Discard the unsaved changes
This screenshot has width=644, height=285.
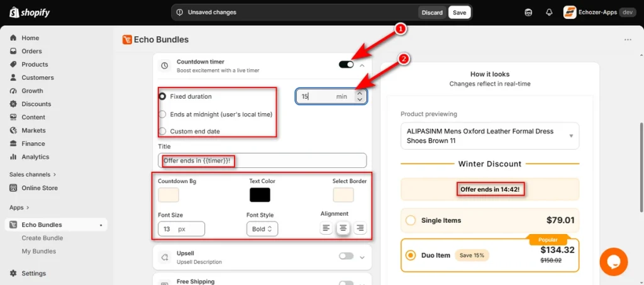click(432, 13)
